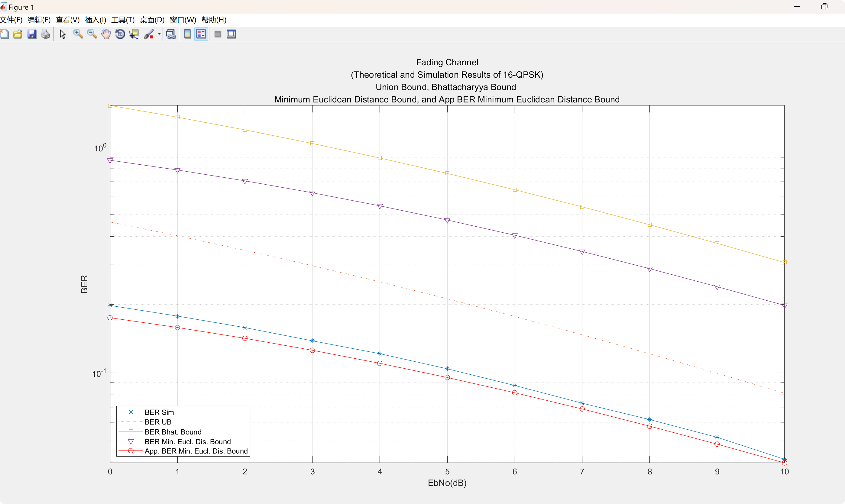The height and width of the screenshot is (504, 845).
Task: Click the Link Plot toolbar button
Action: coord(171,34)
